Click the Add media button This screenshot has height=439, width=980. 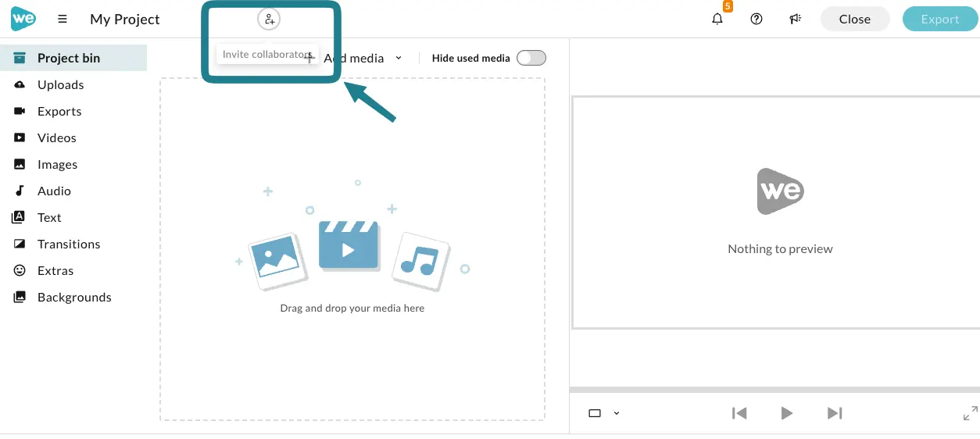pos(344,58)
